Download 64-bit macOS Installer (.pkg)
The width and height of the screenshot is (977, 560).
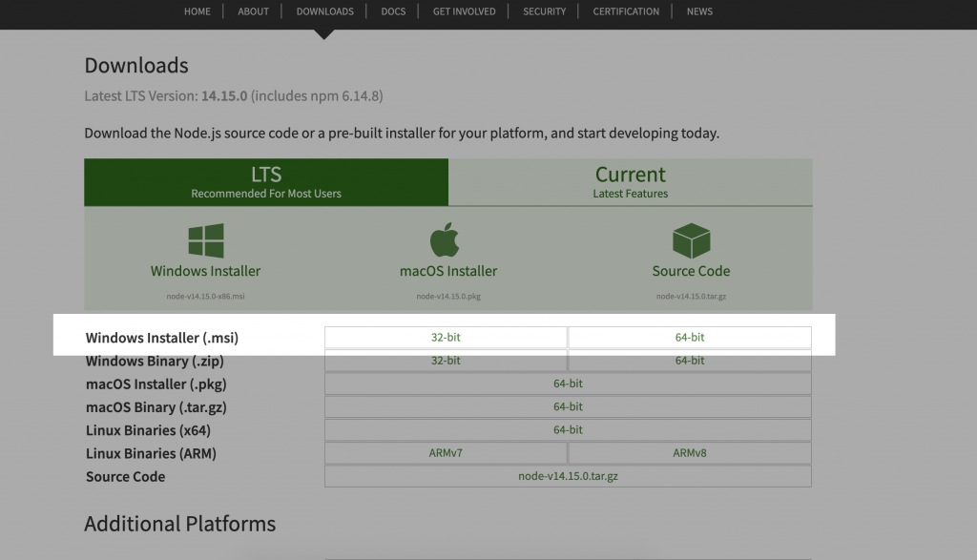568,384
